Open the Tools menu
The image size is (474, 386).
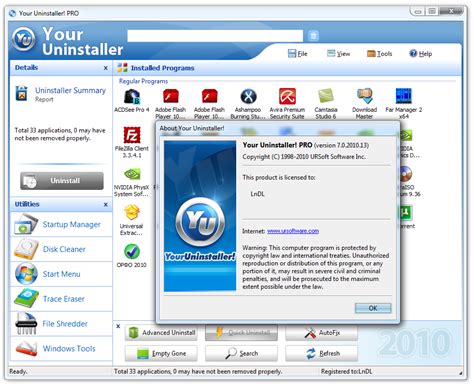pyautogui.click(x=380, y=54)
